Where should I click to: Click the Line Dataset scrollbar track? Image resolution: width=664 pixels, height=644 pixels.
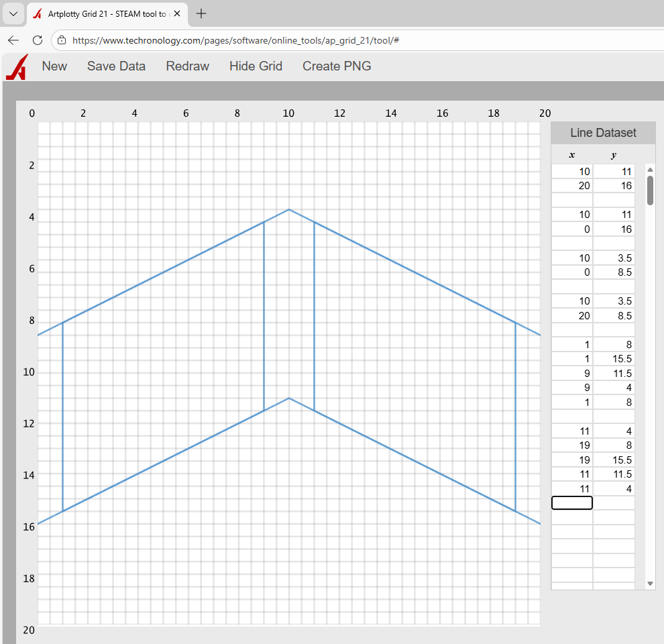tap(649, 376)
